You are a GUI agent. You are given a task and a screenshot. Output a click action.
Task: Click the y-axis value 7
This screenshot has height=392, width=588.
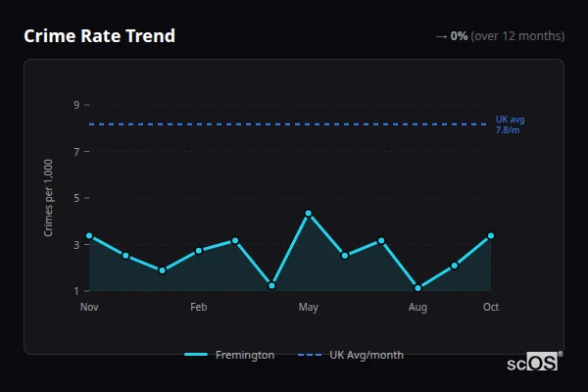pos(76,152)
